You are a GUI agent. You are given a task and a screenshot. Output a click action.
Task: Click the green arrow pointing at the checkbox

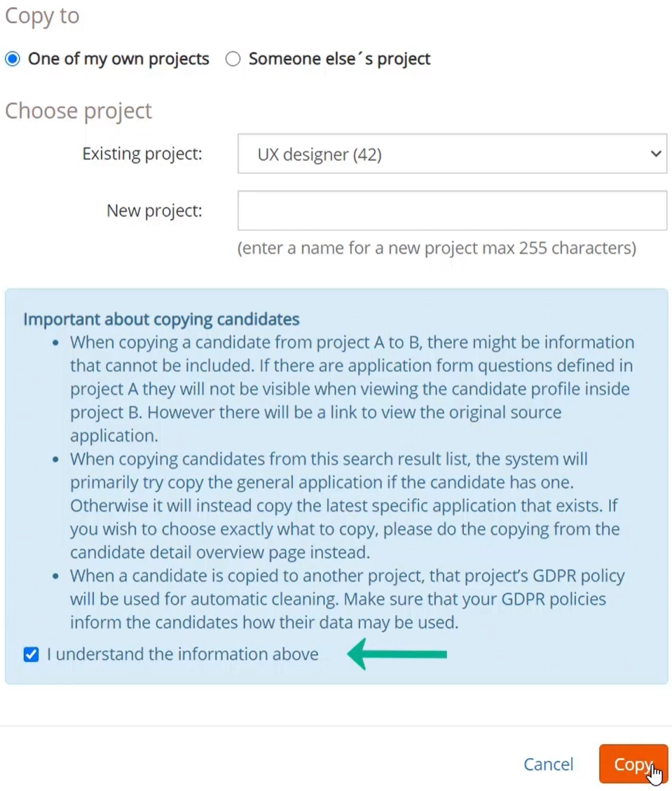(x=397, y=654)
